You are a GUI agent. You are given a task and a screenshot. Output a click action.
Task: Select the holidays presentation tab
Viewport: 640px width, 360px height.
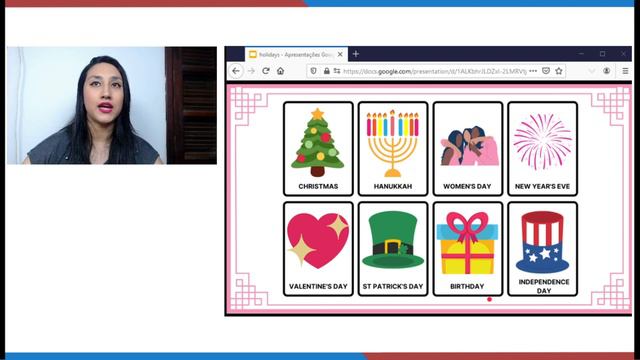[296, 54]
